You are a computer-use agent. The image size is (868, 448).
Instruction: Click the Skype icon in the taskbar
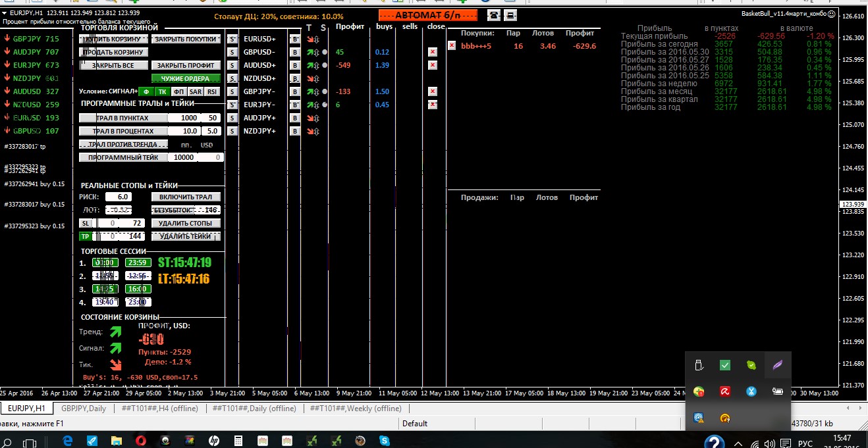click(x=383, y=441)
